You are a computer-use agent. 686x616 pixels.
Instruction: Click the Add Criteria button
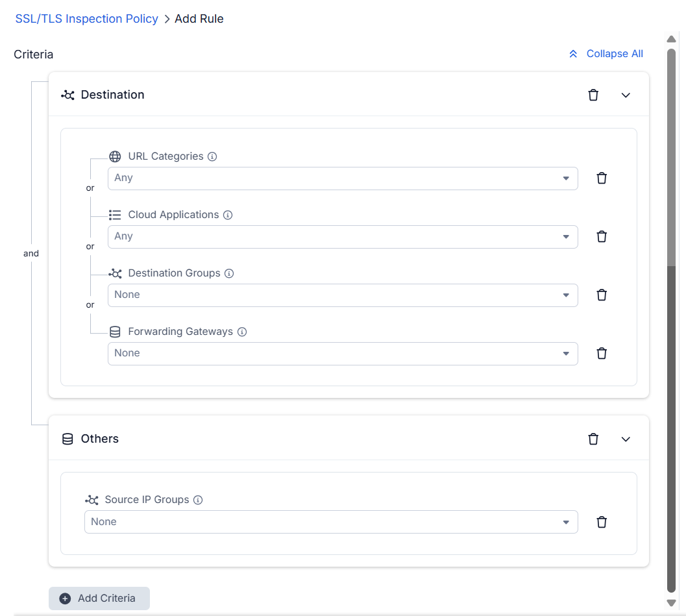pyautogui.click(x=99, y=598)
